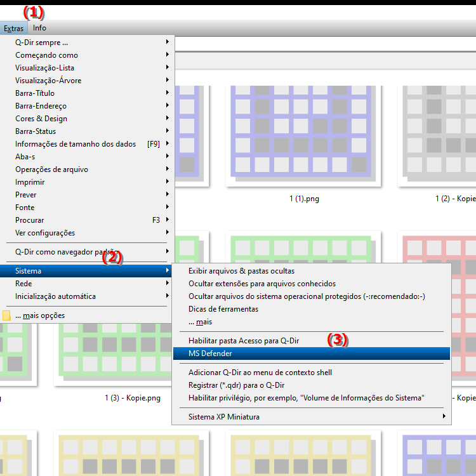Open Ver configurações submenu

pyautogui.click(x=87, y=233)
